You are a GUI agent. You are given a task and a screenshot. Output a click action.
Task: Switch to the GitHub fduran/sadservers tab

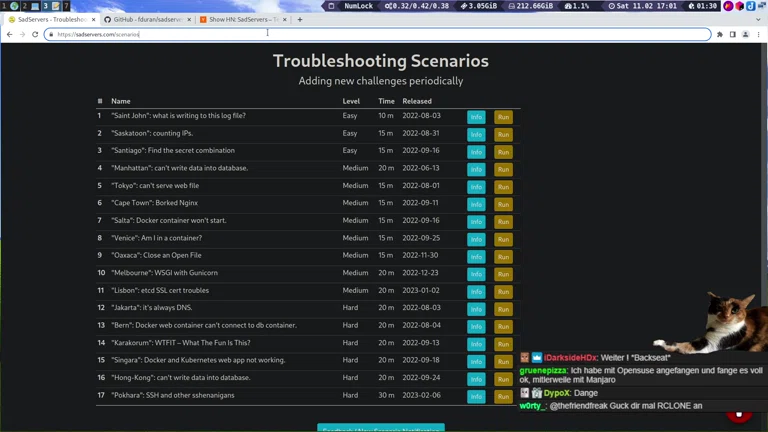(145, 19)
